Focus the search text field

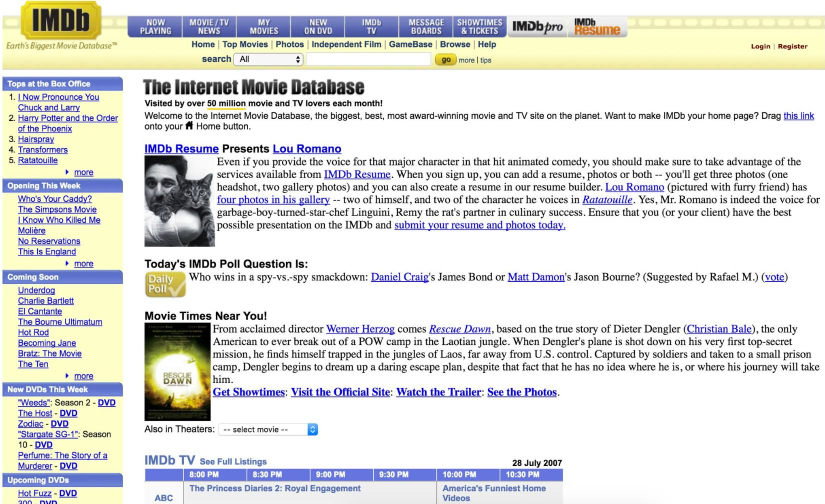[x=368, y=59]
